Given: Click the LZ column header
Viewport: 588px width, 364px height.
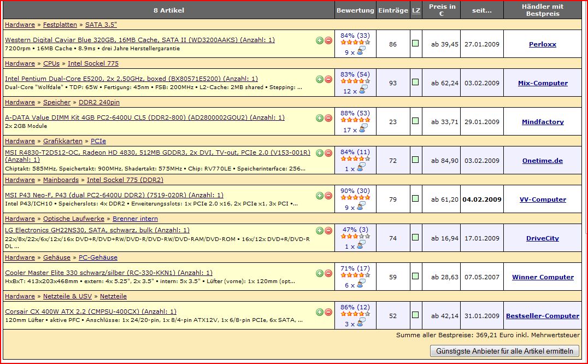Looking at the screenshot, I should pos(416,10).
